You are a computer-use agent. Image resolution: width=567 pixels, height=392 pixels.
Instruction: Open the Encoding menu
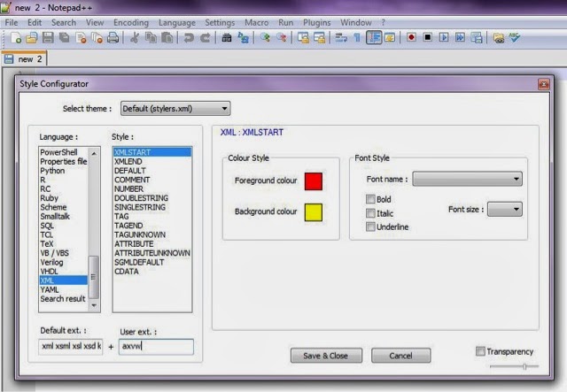131,22
